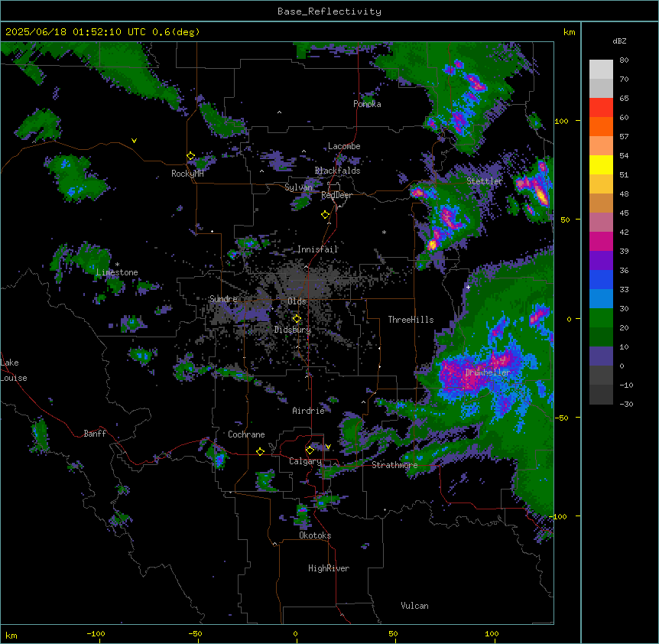The height and width of the screenshot is (644, 659).
Task: Select the HighRiver label
Action: pyautogui.click(x=329, y=568)
